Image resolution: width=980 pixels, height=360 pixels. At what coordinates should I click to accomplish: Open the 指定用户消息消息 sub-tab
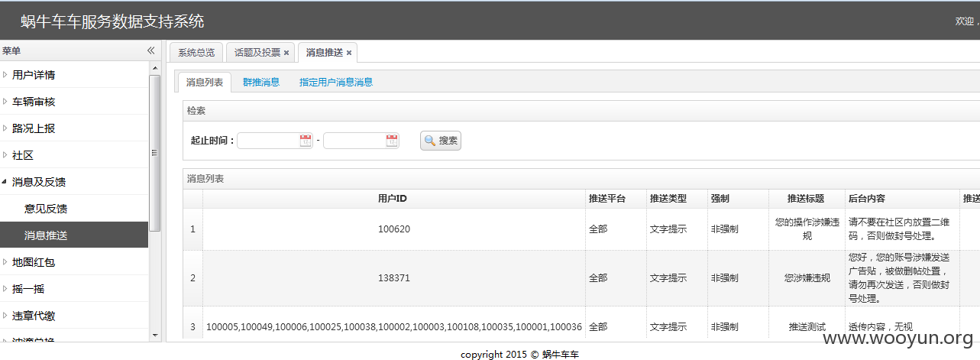(336, 82)
